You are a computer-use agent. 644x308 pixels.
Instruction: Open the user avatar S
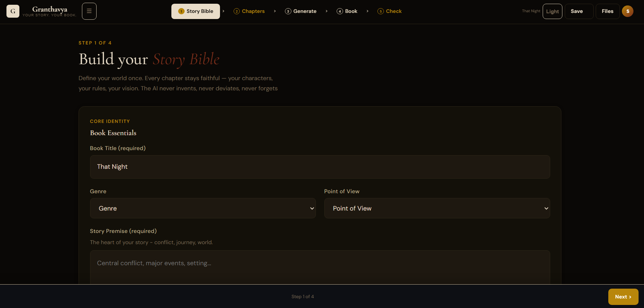point(628,11)
